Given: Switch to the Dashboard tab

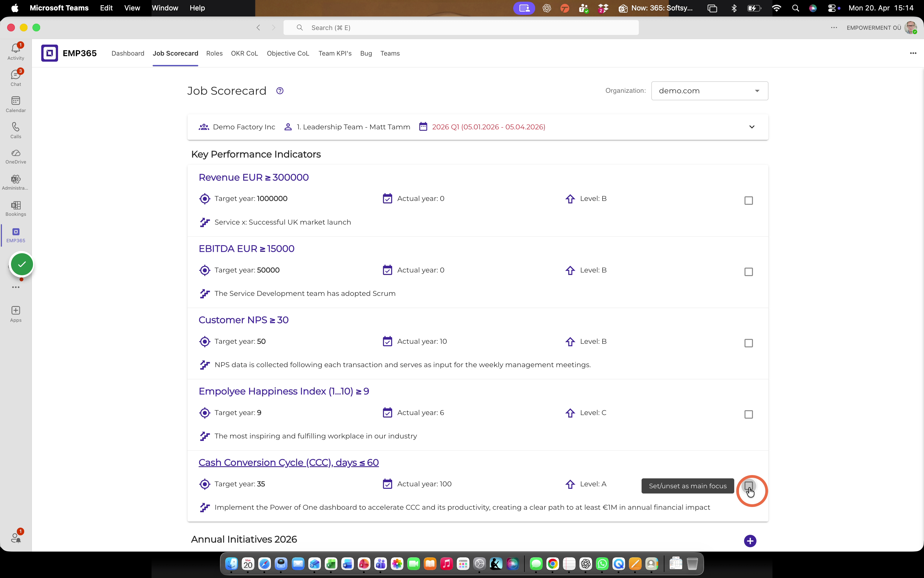Looking at the screenshot, I should coord(128,53).
